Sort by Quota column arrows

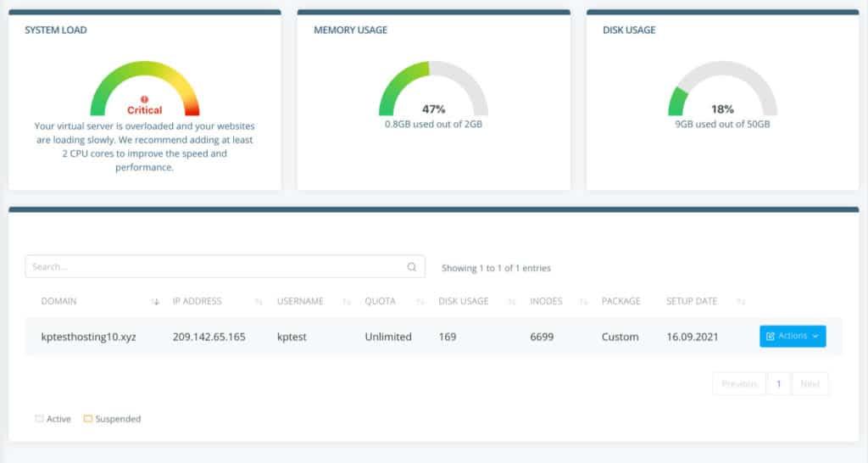[420, 301]
